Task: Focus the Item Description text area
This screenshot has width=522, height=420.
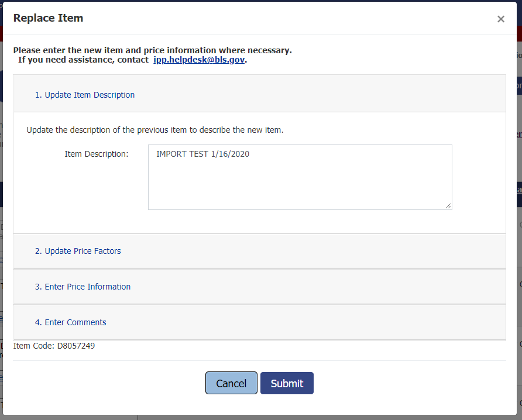Action: (300, 181)
